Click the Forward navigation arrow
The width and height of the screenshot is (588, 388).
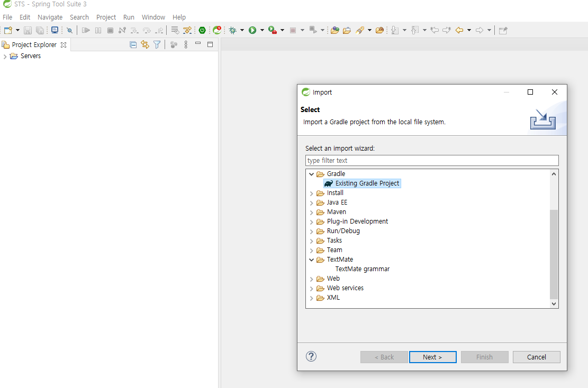tap(480, 30)
